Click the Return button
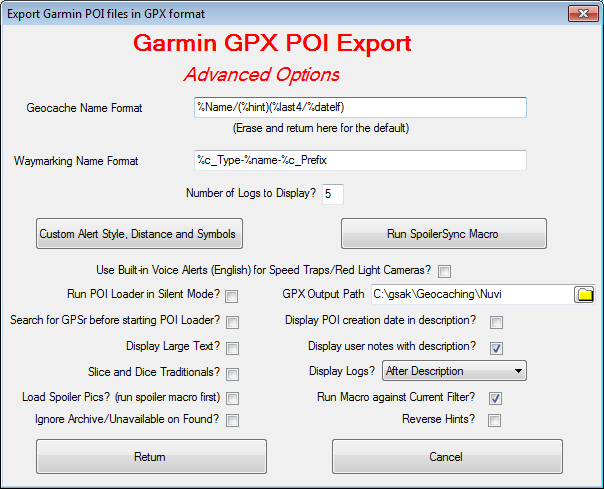The image size is (604, 489). pos(151,457)
